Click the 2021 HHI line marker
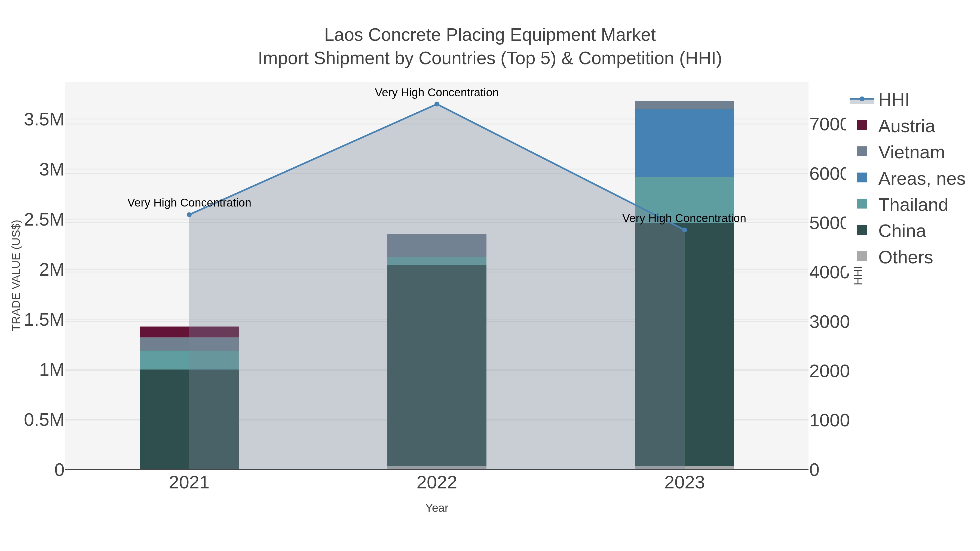This screenshot has height=551, width=980. pos(189,215)
